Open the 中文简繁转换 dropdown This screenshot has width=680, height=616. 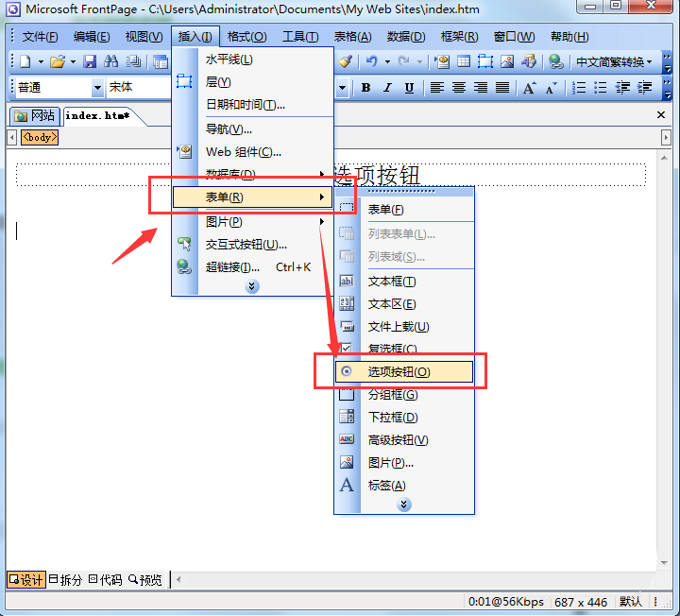click(x=614, y=62)
